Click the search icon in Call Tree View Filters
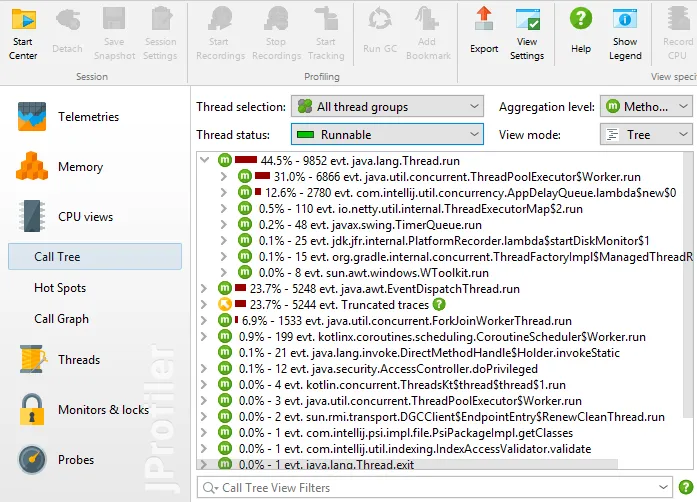The image size is (697, 502). 210,488
